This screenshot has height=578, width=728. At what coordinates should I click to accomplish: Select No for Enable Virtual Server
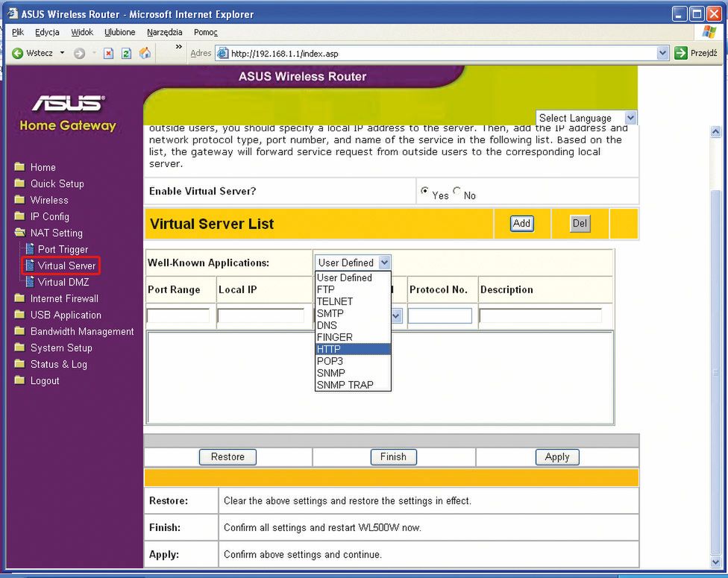coord(456,191)
